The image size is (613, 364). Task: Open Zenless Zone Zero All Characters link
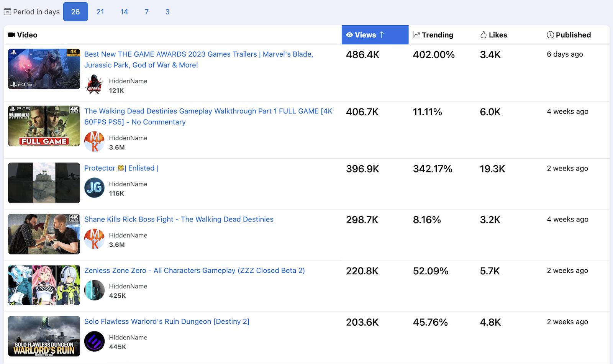pyautogui.click(x=195, y=271)
